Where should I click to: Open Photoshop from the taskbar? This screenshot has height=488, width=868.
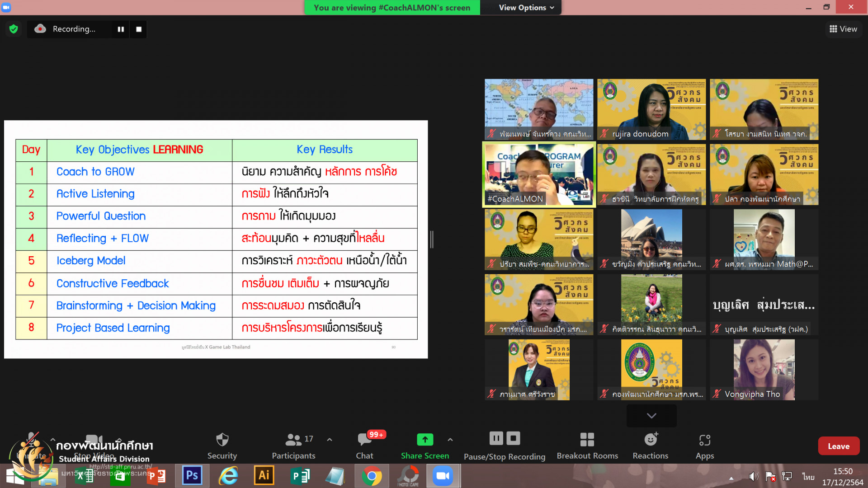coord(192,475)
